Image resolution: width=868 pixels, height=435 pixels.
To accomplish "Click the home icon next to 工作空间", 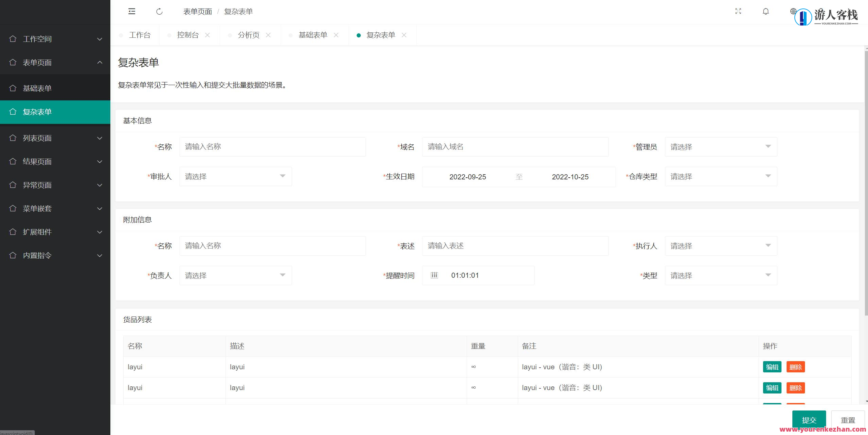I will pyautogui.click(x=13, y=39).
